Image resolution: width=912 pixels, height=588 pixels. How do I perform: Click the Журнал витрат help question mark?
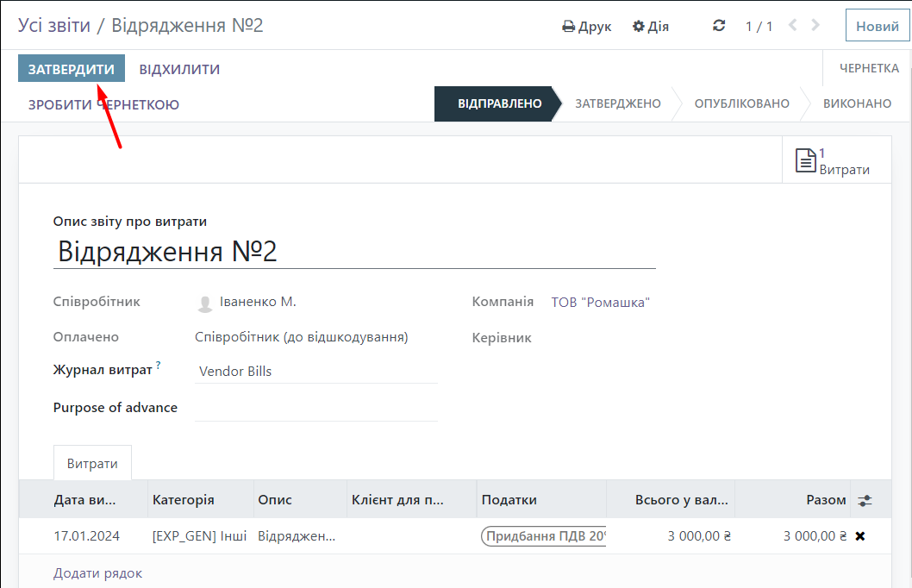click(x=159, y=366)
